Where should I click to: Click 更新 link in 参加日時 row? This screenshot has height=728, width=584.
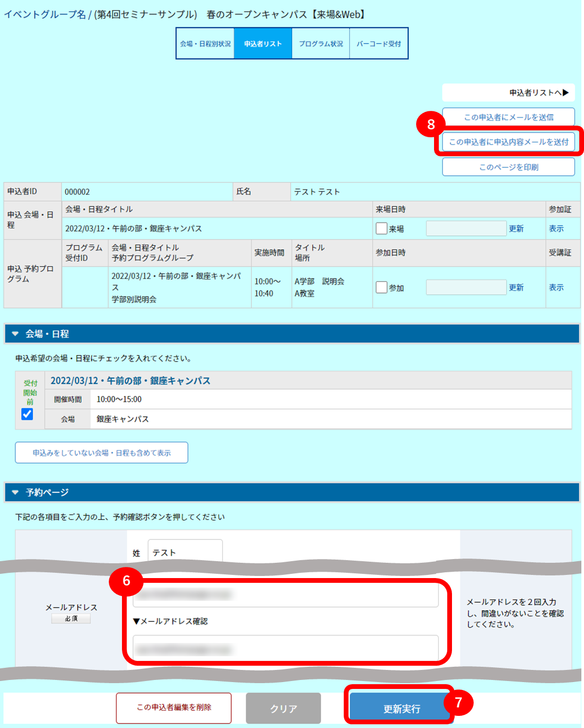pos(516,287)
